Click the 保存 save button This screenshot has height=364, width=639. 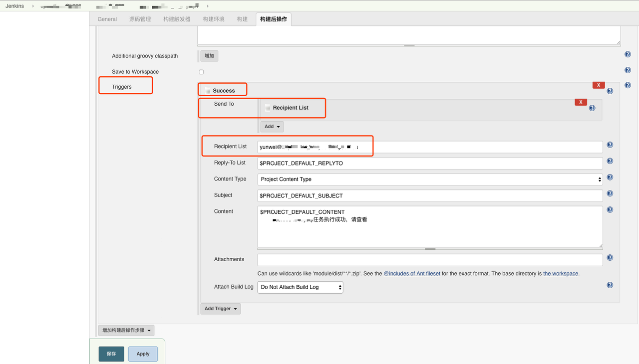(111, 354)
